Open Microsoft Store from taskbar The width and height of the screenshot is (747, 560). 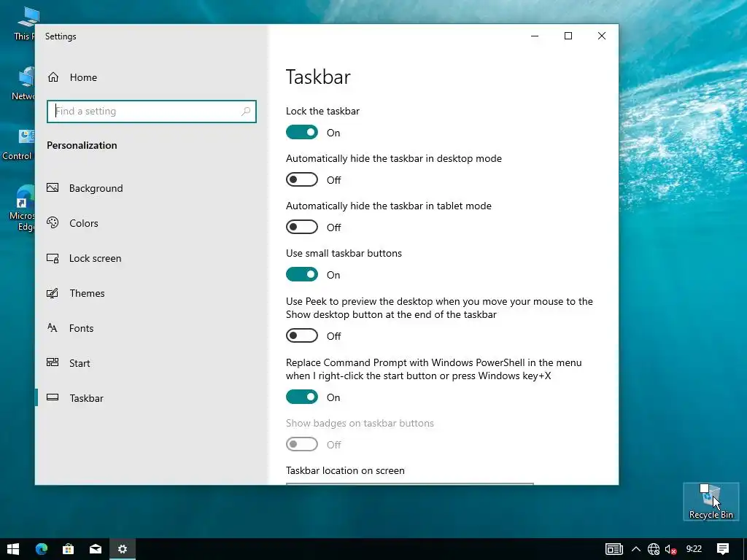point(68,549)
